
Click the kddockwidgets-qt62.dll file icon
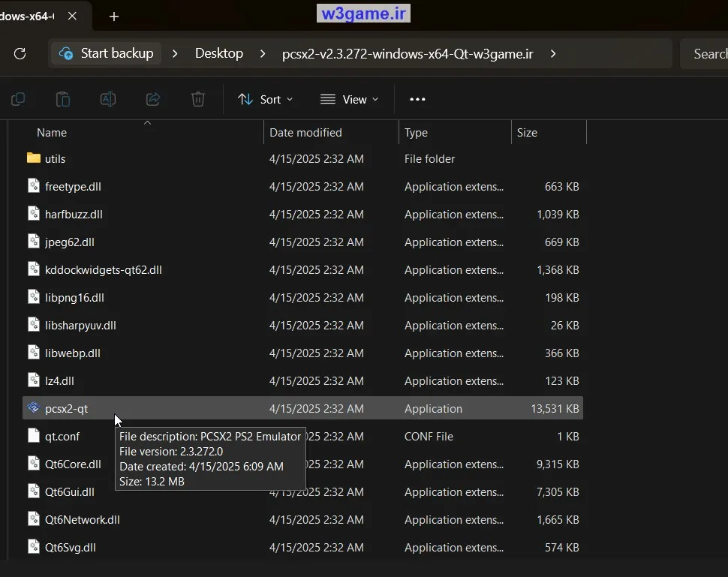34,269
